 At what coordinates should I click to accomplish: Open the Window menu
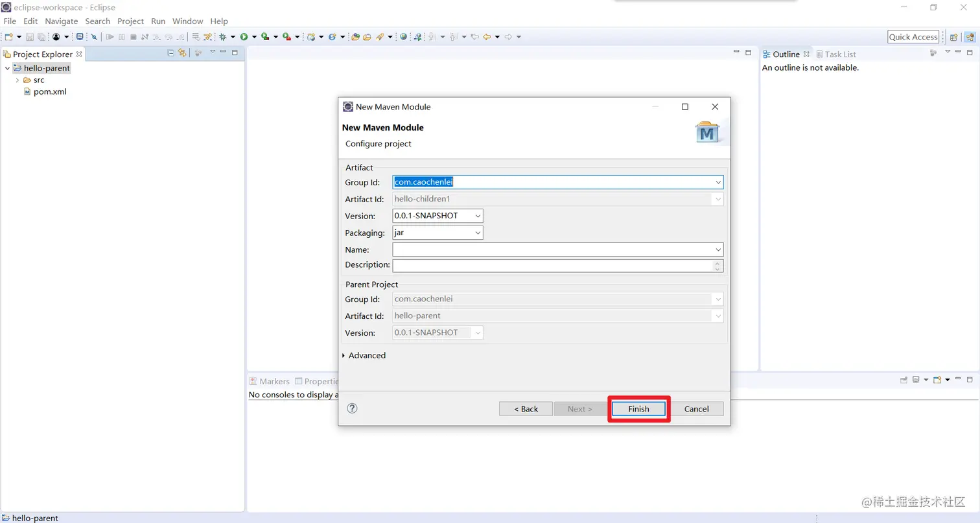188,21
